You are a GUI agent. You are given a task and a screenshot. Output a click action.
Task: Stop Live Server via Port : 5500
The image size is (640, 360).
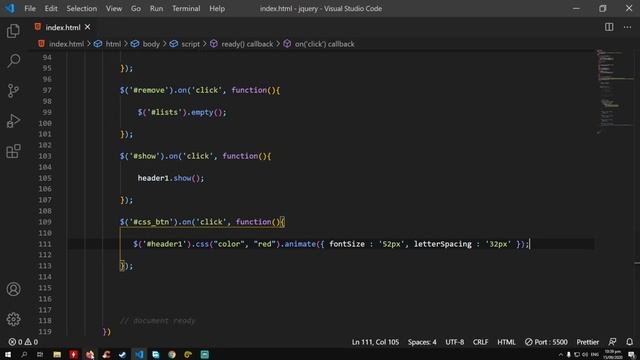546,342
